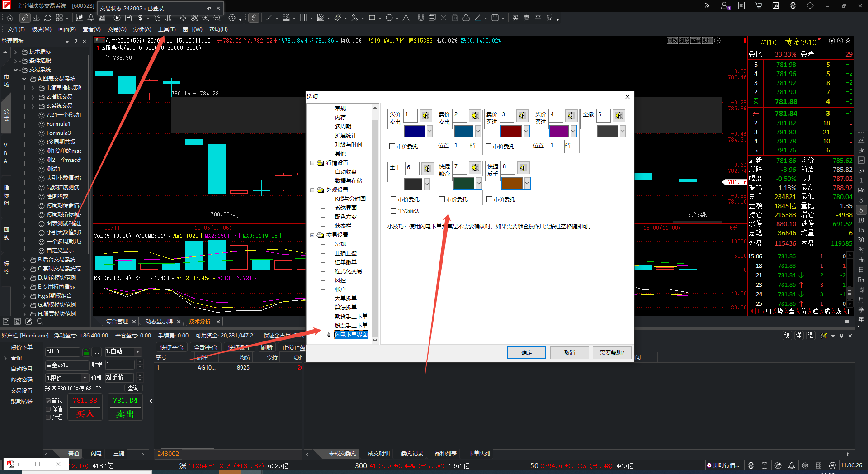Switch to the 综合管理 tab

[x=117, y=322]
